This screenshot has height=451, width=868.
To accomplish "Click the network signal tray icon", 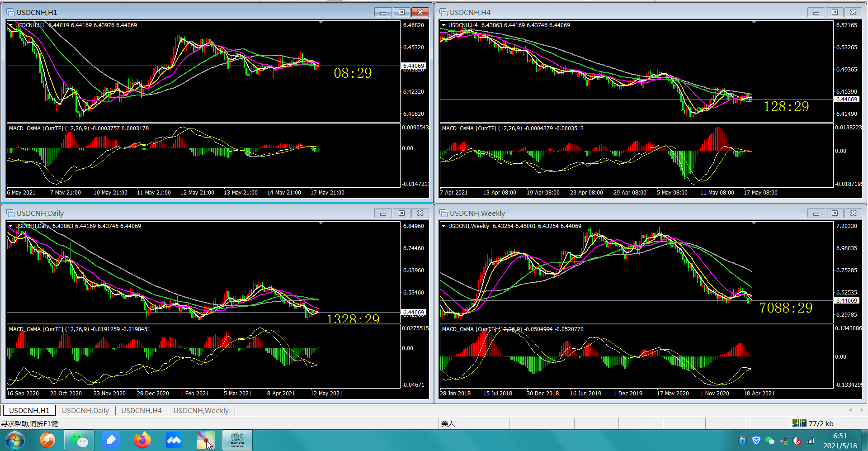I will [x=811, y=441].
